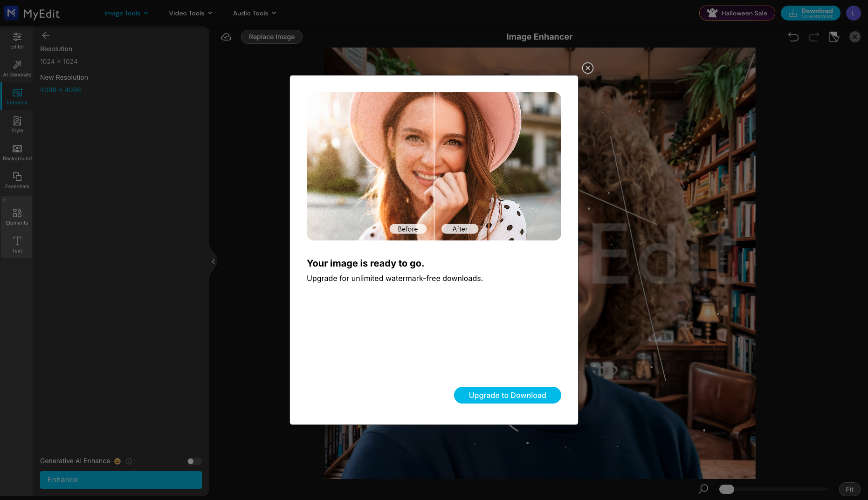Click Upgrade to Download
The width and height of the screenshot is (868, 500).
[508, 395]
